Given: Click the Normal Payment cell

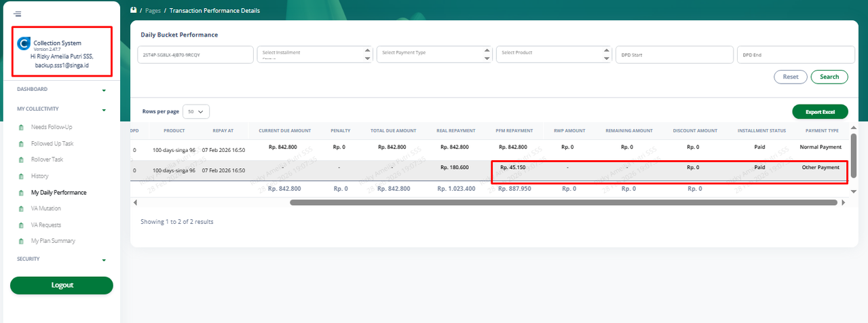Looking at the screenshot, I should coord(820,147).
